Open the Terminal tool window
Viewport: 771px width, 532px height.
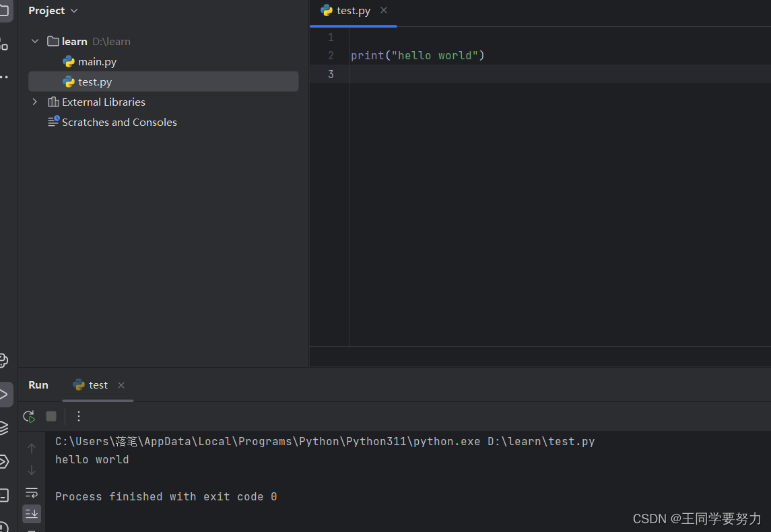coord(3,496)
